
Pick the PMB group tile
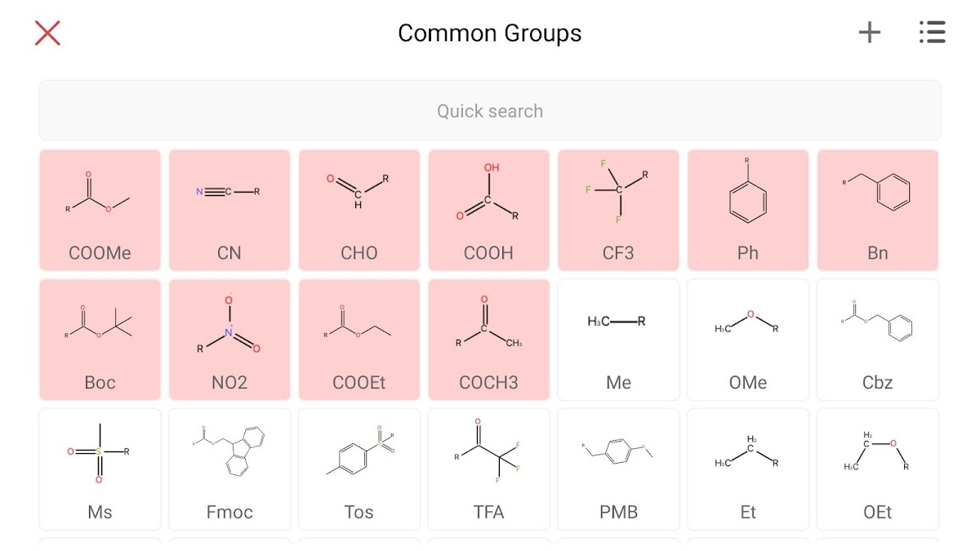coord(618,469)
